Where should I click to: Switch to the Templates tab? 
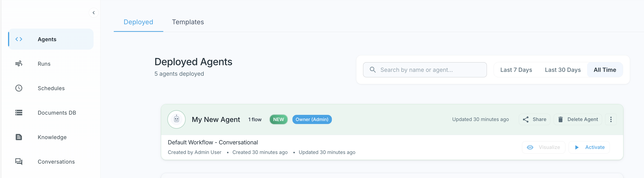[x=188, y=22]
